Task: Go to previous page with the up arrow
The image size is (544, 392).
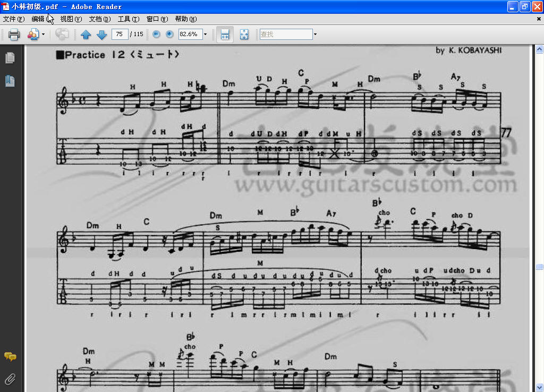Action: [86, 35]
